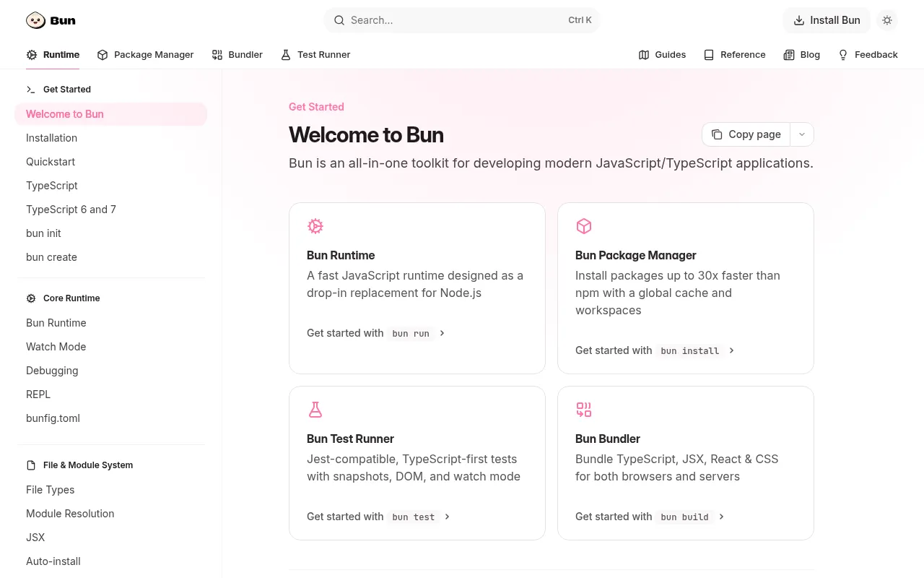Open REPL in sidebar

click(x=110, y=394)
